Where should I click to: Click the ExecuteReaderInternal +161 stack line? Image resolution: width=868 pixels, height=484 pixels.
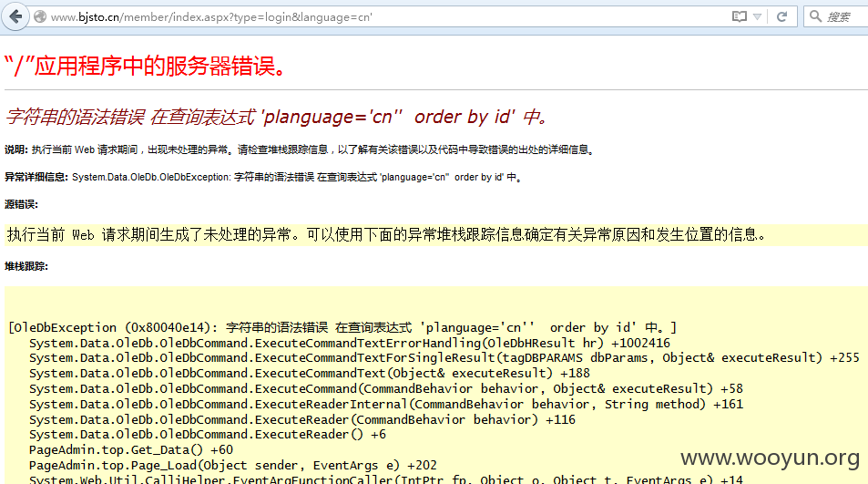coord(386,405)
